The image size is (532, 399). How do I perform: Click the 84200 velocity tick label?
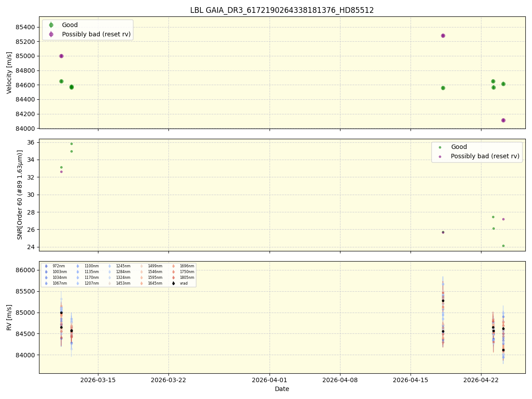[x=26, y=114]
